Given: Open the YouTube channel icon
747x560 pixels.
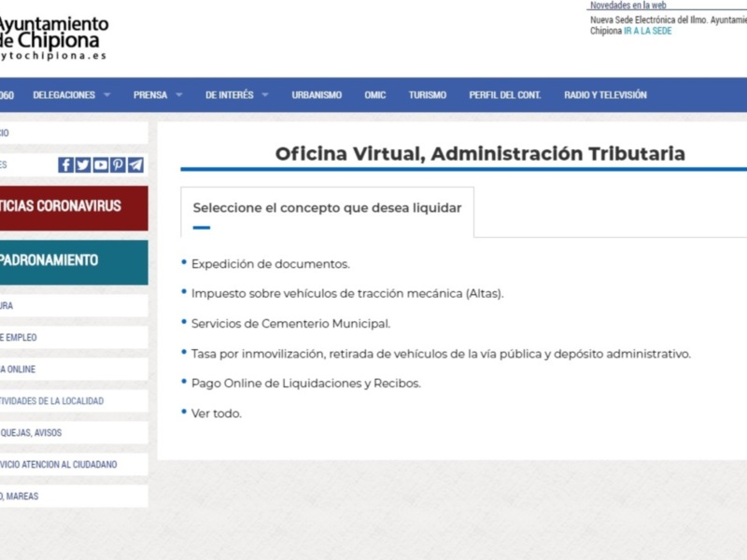Looking at the screenshot, I should (99, 165).
